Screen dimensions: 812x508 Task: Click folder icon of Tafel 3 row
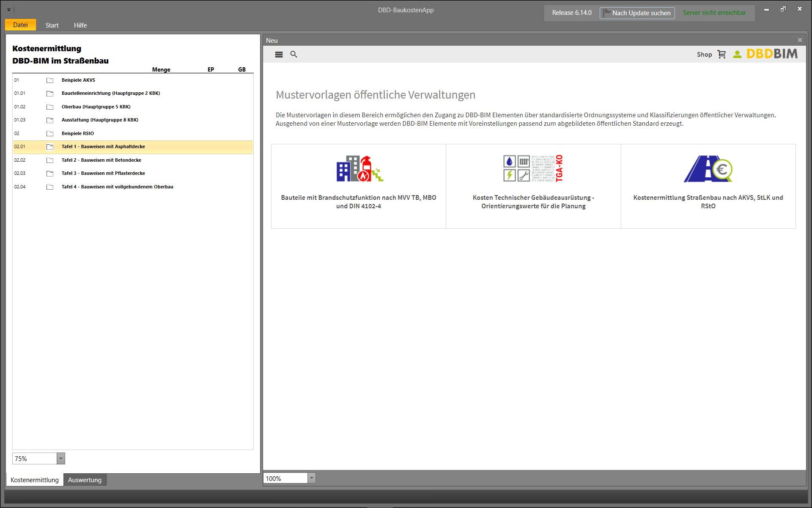[x=50, y=174]
